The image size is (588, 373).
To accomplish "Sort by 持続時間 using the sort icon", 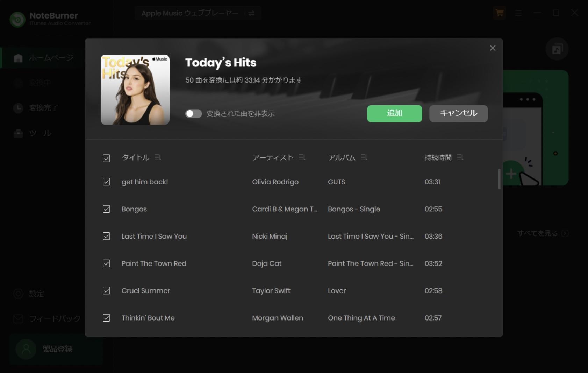I will pos(460,157).
